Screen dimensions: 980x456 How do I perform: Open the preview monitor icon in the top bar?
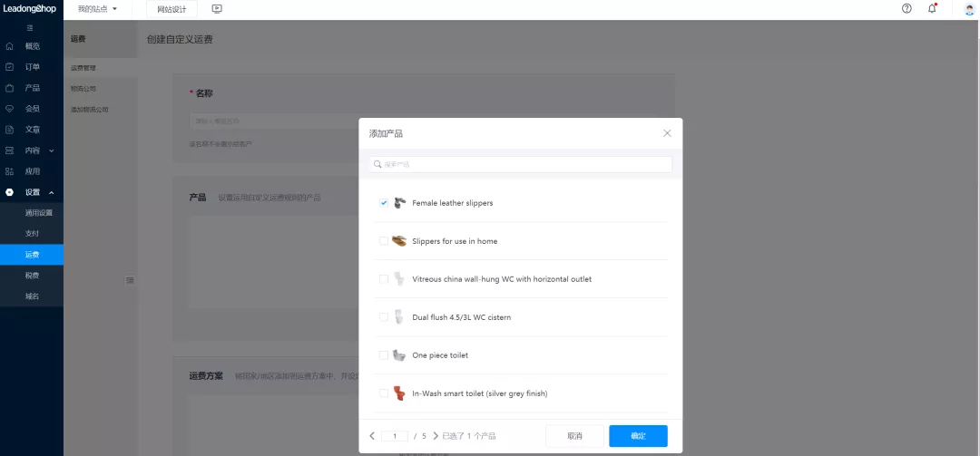[217, 9]
